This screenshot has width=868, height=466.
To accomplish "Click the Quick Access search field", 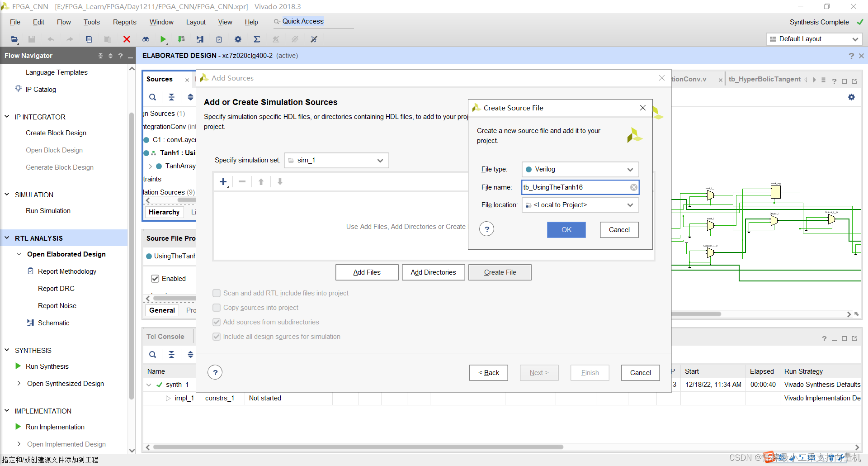I will (314, 21).
